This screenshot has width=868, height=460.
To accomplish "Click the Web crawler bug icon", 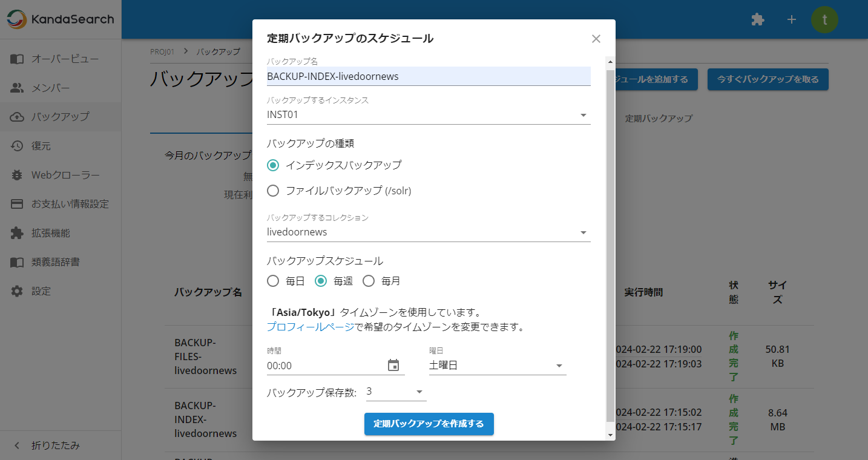I will pos(17,175).
